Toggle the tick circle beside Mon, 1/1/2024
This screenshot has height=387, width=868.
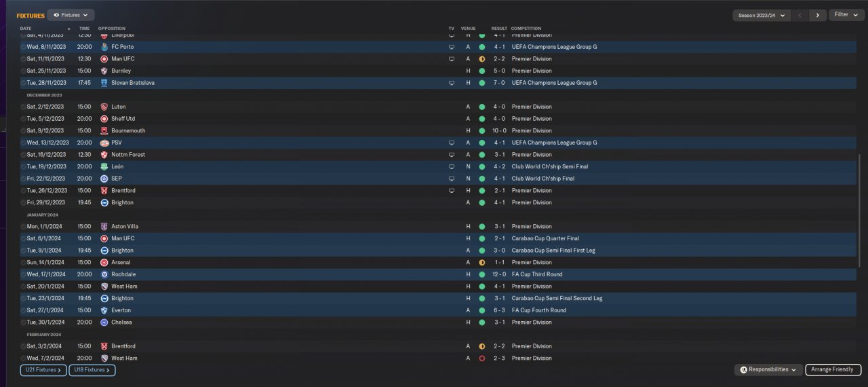23,227
